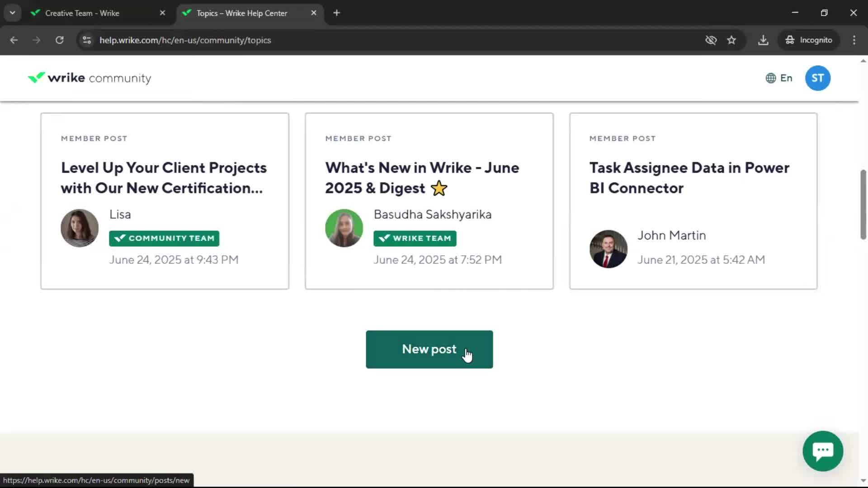Click the Wrike Team badge
The image size is (868, 488).
(x=415, y=238)
